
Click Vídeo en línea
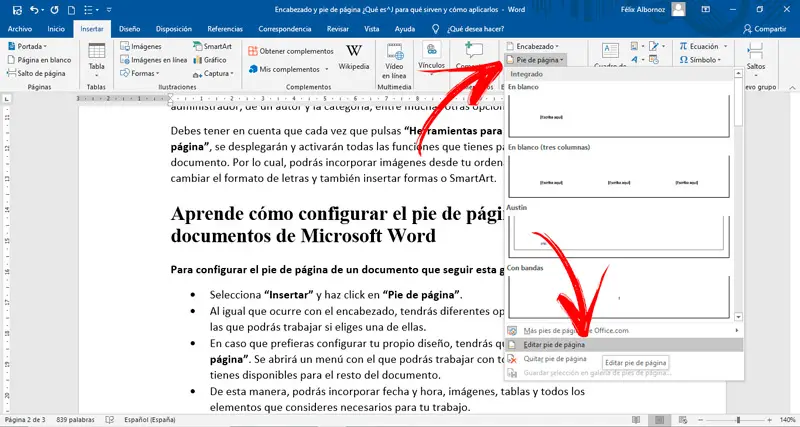pos(394,61)
